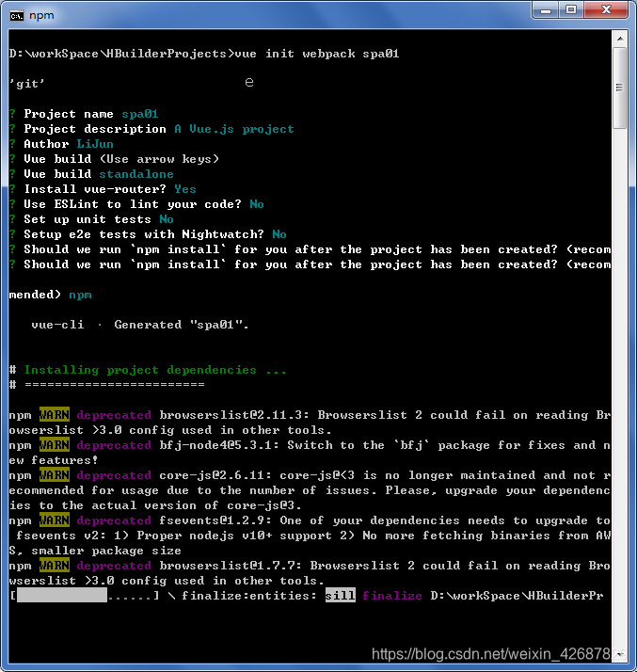Click 'deprecated' on the core-js line
Viewport: 637px width, 672px height.
point(114,475)
